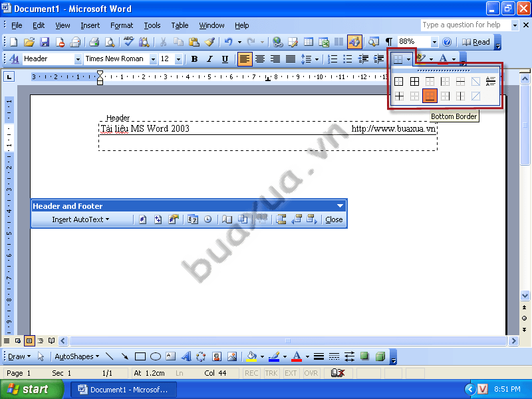Close the Header and Footer toolbar
Image resolution: width=532 pixels, height=399 pixels.
(334, 219)
